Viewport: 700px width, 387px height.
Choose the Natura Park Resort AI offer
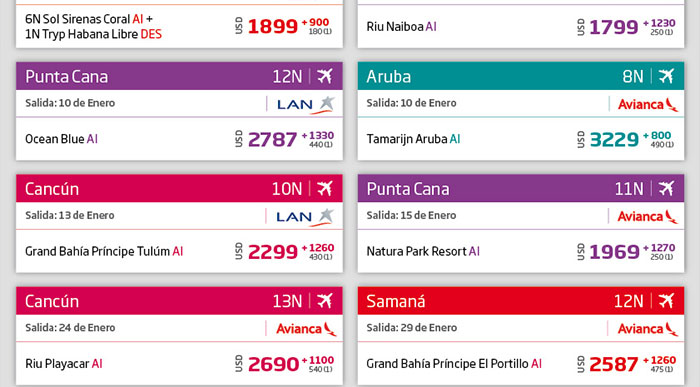(423, 251)
